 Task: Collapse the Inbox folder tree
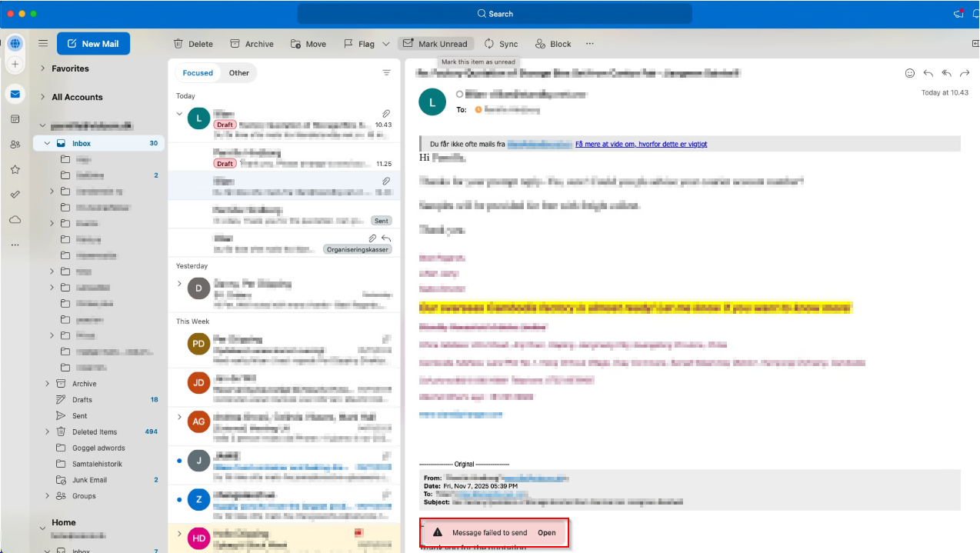(48, 143)
